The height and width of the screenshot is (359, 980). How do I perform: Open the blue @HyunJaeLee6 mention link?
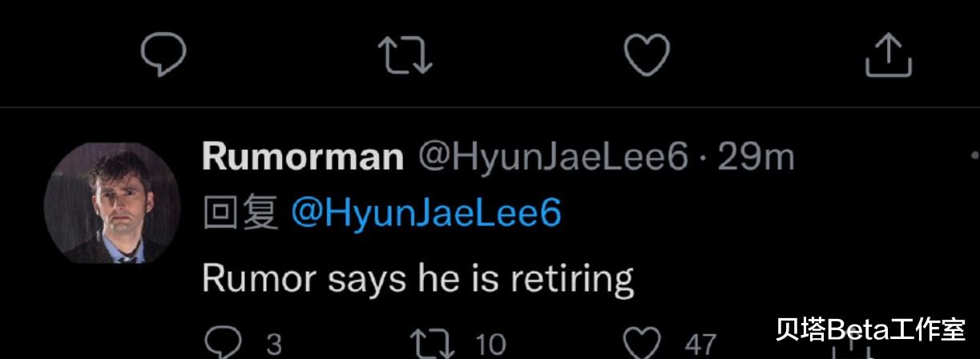(426, 213)
